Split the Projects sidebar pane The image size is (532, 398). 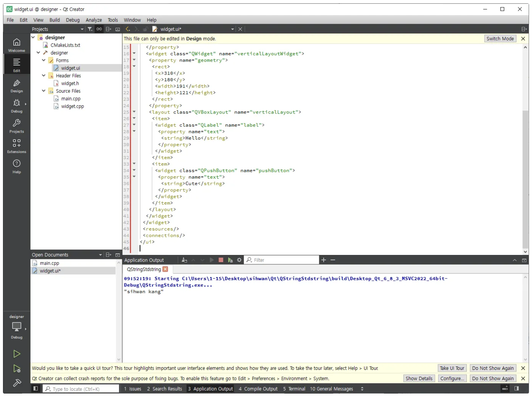coord(109,29)
